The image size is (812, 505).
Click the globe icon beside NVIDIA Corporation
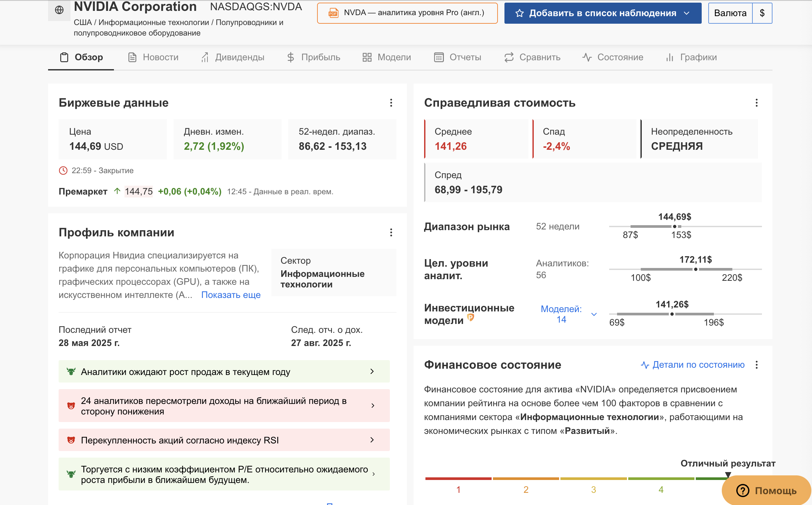(x=59, y=10)
